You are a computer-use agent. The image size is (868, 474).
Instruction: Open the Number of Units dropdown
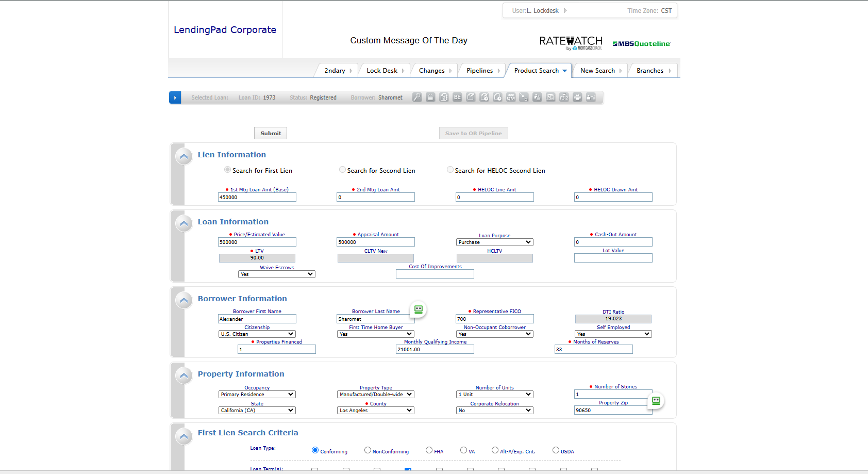tap(494, 395)
